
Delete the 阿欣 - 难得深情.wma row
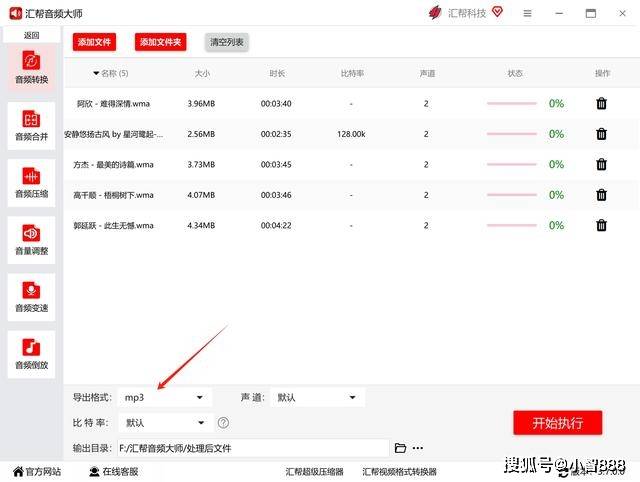(601, 103)
